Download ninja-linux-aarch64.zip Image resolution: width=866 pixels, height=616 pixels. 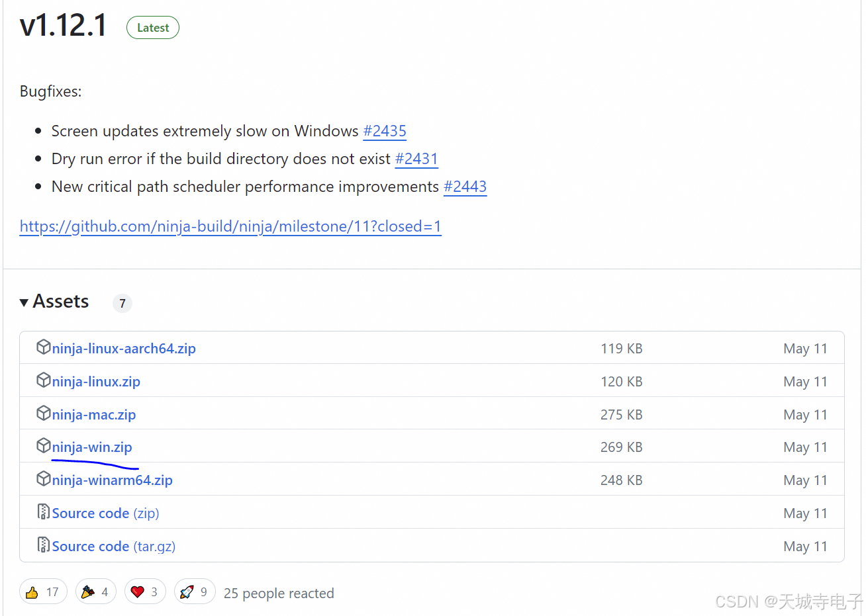[x=124, y=349]
